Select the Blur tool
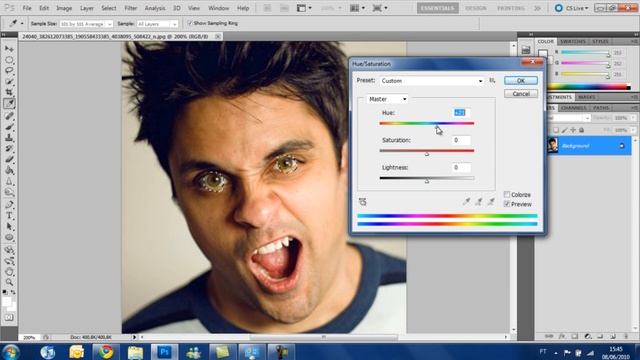 point(9,182)
